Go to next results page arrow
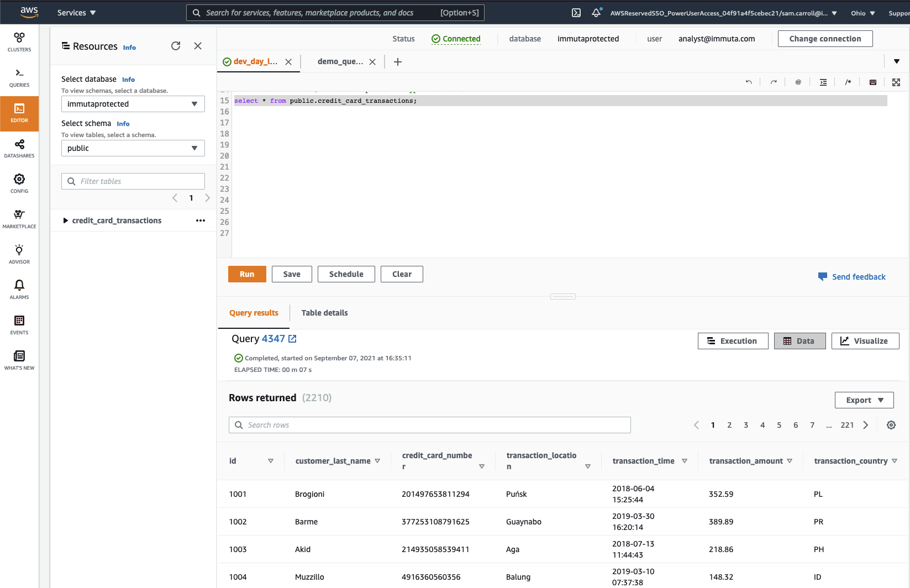This screenshot has width=910, height=588. tap(866, 425)
